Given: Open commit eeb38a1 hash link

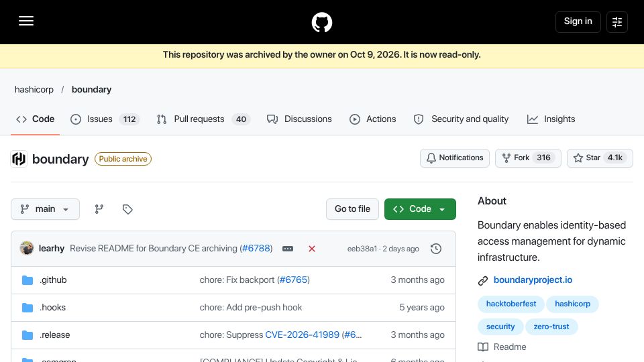Looking at the screenshot, I should 362,249.
